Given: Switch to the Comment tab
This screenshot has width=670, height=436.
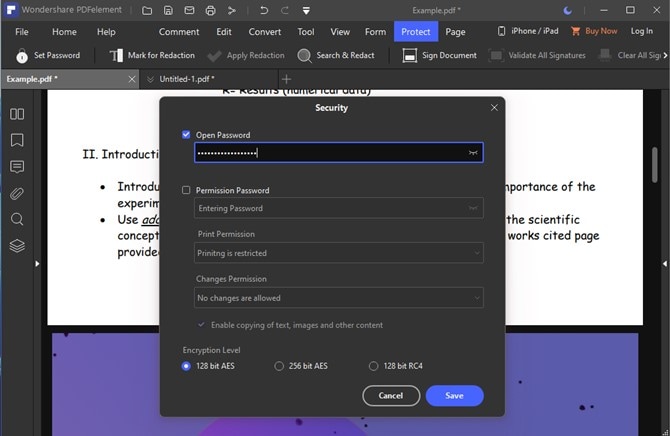Looking at the screenshot, I should [179, 32].
